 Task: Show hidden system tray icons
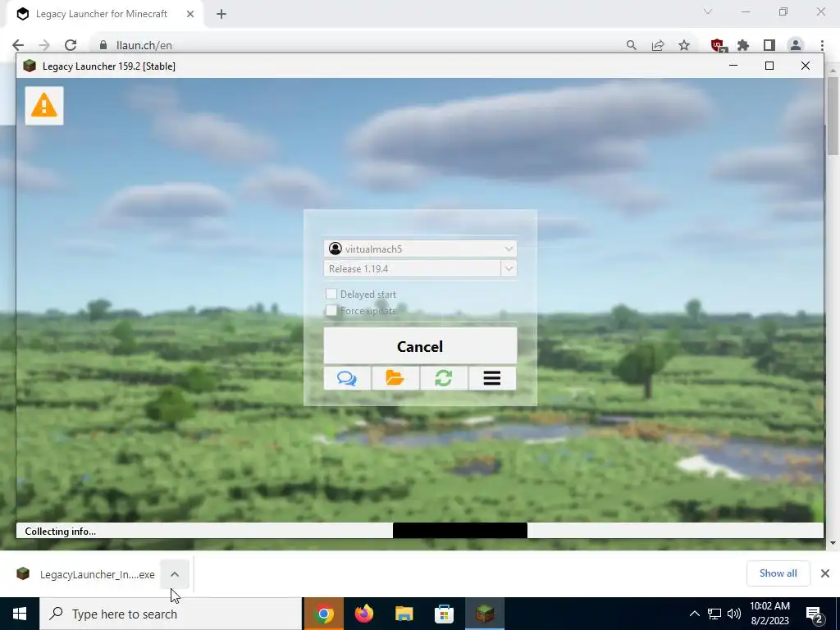694,614
